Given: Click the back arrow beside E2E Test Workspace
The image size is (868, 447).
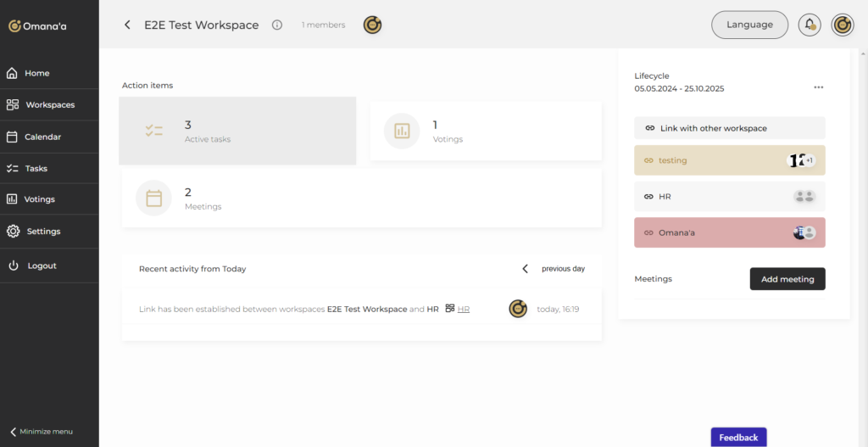Looking at the screenshot, I should pyautogui.click(x=127, y=25).
